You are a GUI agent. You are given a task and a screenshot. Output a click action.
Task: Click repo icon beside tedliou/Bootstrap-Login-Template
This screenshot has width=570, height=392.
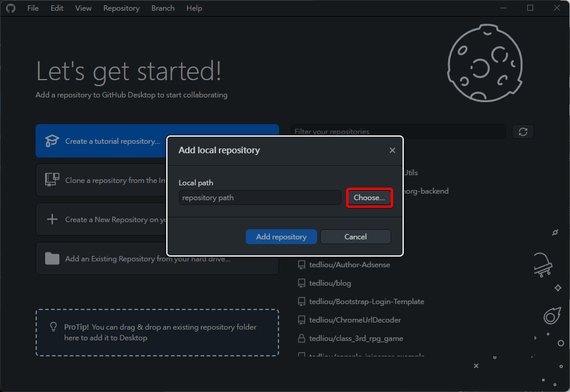[x=302, y=302]
